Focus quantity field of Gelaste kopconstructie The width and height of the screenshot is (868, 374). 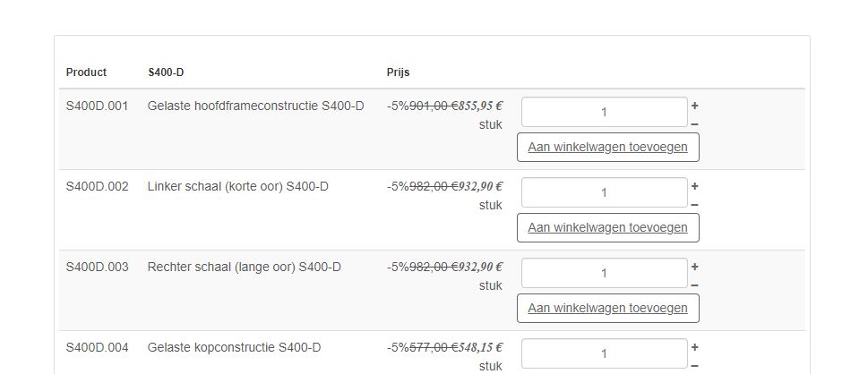(604, 353)
